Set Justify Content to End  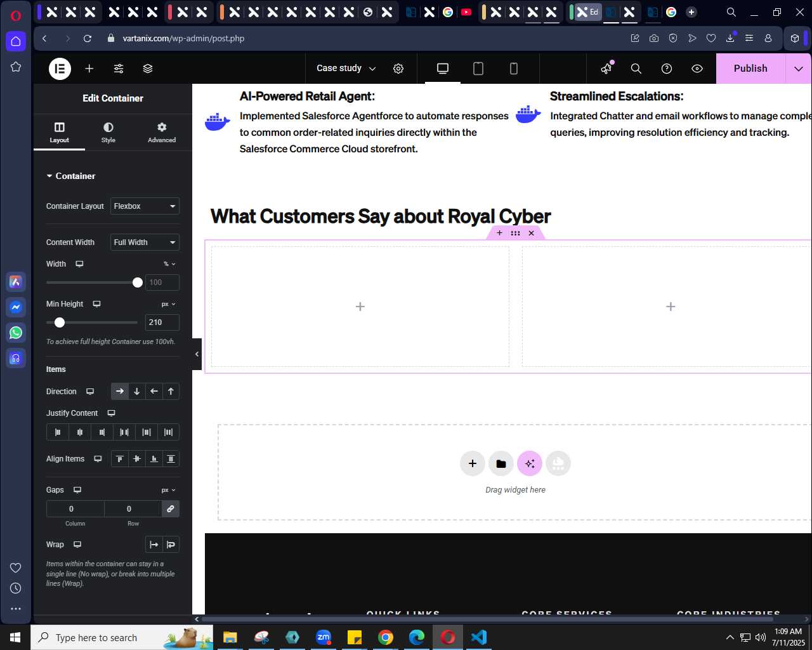[102, 432]
